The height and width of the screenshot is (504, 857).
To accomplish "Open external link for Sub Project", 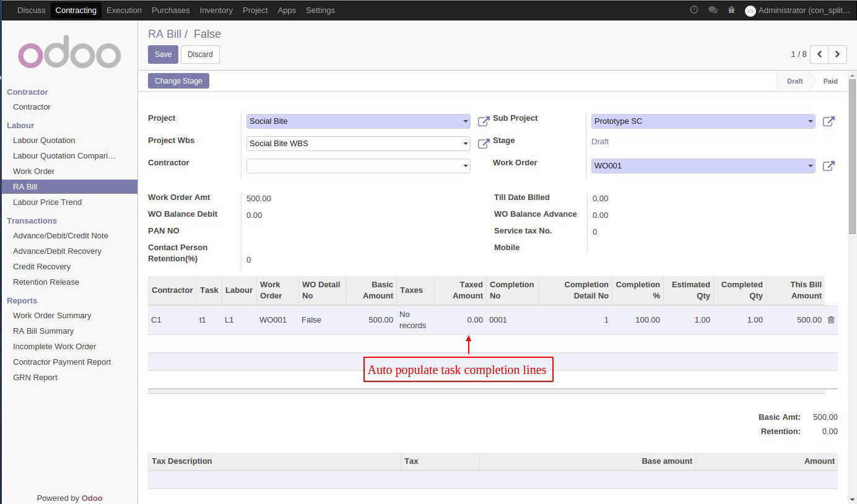I will (829, 121).
